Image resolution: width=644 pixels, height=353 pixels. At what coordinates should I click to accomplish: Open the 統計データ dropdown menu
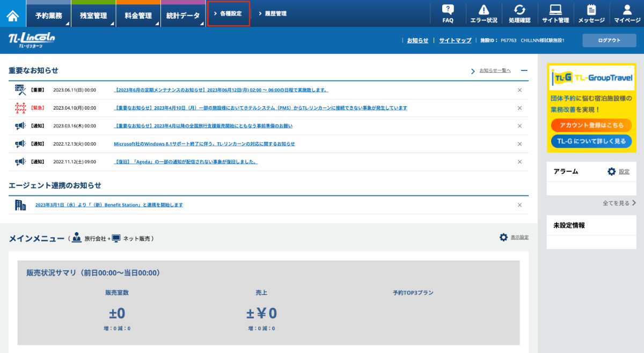pyautogui.click(x=182, y=16)
